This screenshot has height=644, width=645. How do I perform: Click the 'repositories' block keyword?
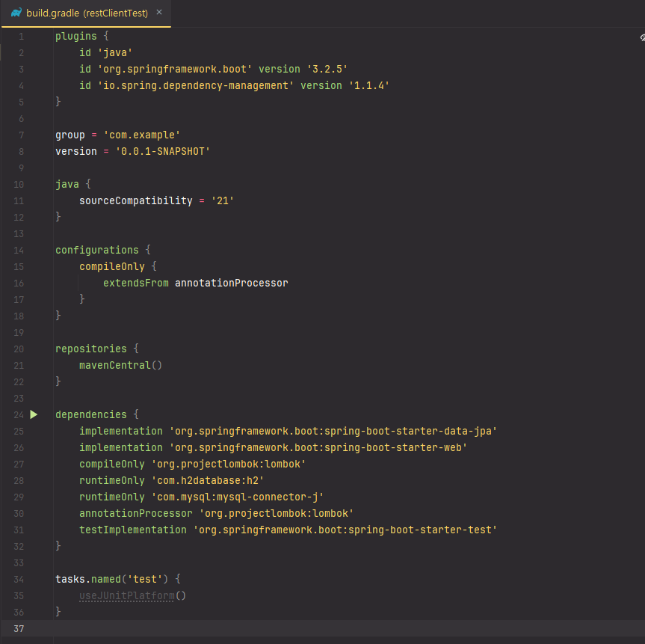click(91, 349)
